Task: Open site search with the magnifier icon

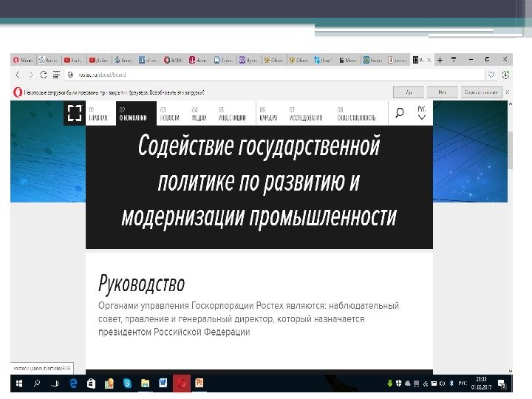Action: click(x=400, y=112)
